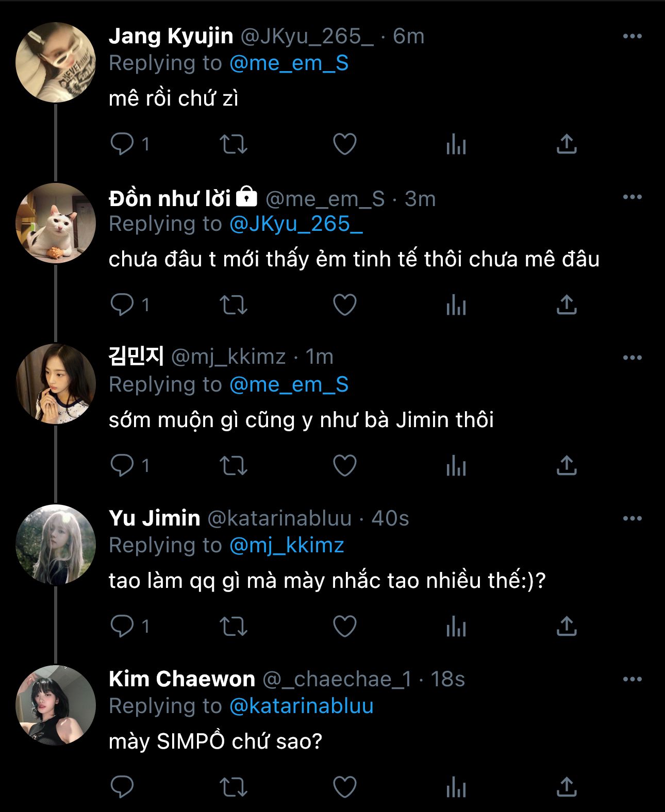View analytics on @me_em_S tweet
Viewport: 665px width, 812px height.
pyautogui.click(x=456, y=305)
